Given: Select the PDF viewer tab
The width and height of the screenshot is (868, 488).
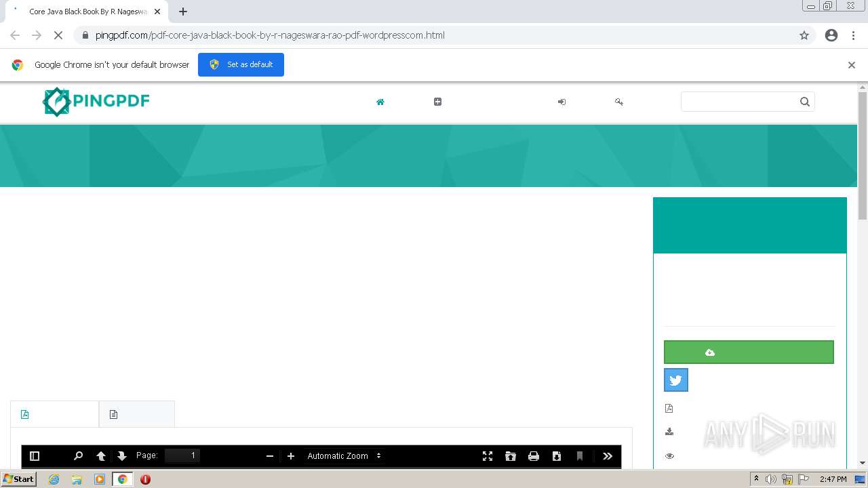Looking at the screenshot, I should [x=54, y=414].
